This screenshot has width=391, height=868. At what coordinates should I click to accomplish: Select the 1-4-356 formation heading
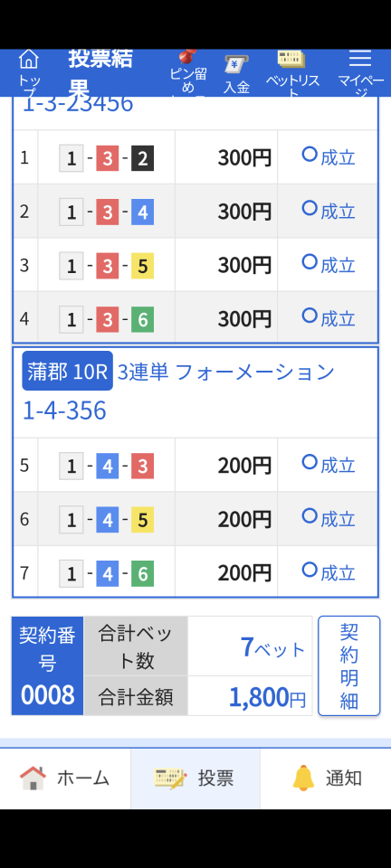64,410
